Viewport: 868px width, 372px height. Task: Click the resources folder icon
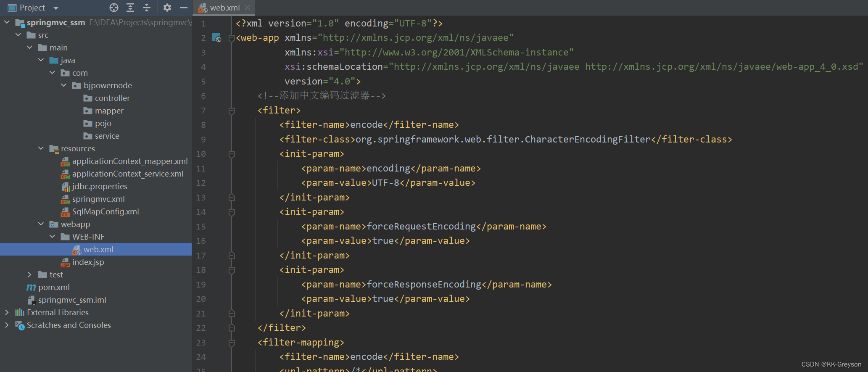point(54,148)
